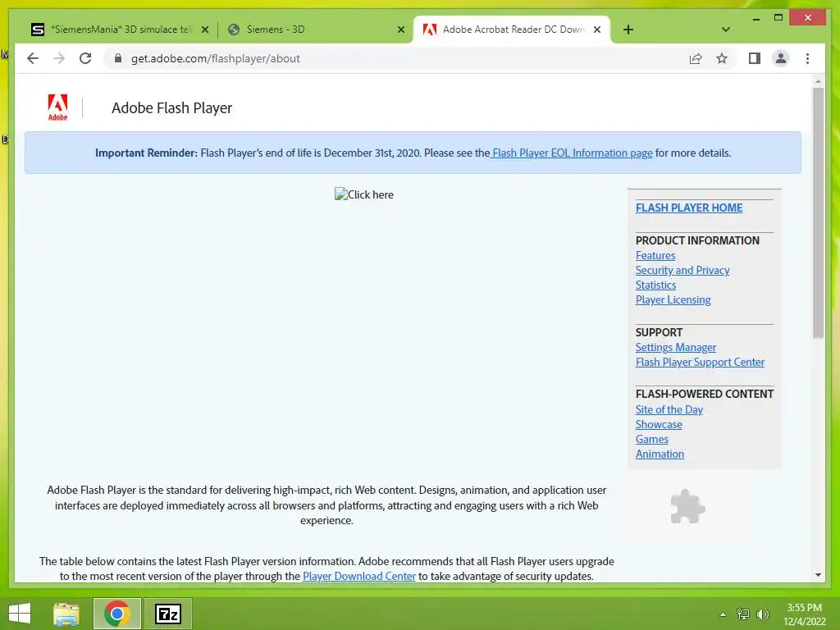Viewport: 840px width, 630px height.
Task: Click the page vertical scrollbar thumb
Action: [818, 212]
